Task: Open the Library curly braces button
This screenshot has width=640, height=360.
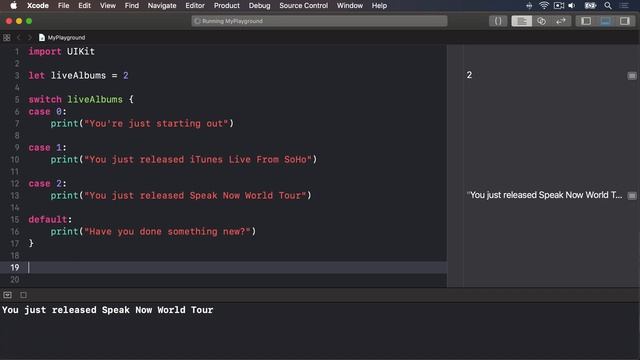Action: 498,21
